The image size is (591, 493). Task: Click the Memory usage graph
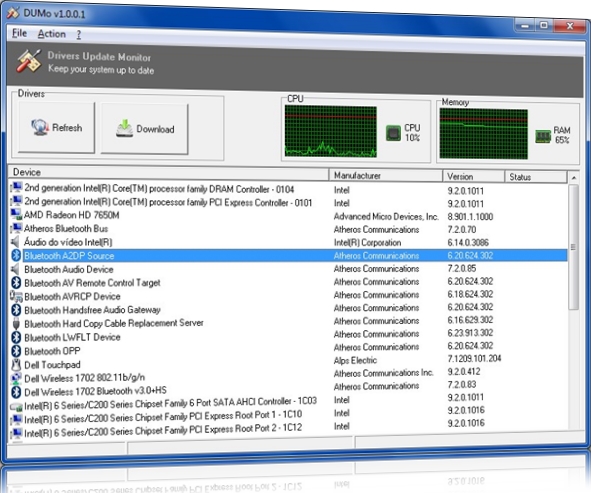click(484, 134)
